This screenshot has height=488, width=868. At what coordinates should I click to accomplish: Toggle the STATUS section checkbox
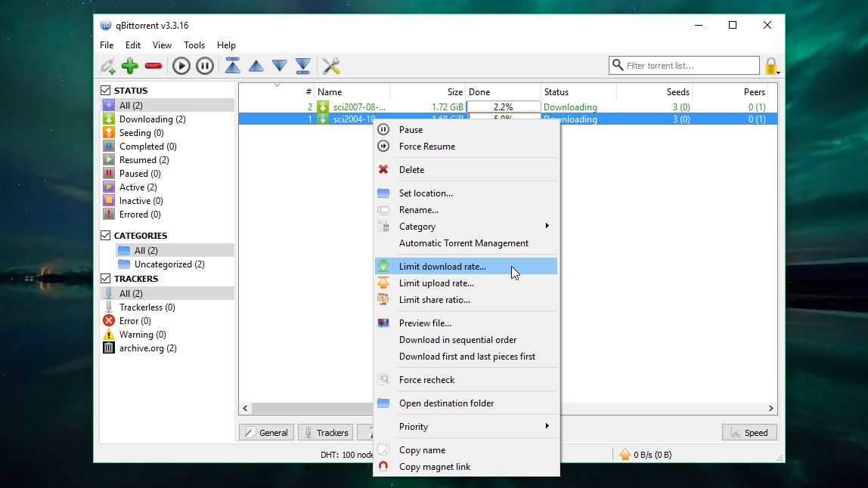[104, 90]
